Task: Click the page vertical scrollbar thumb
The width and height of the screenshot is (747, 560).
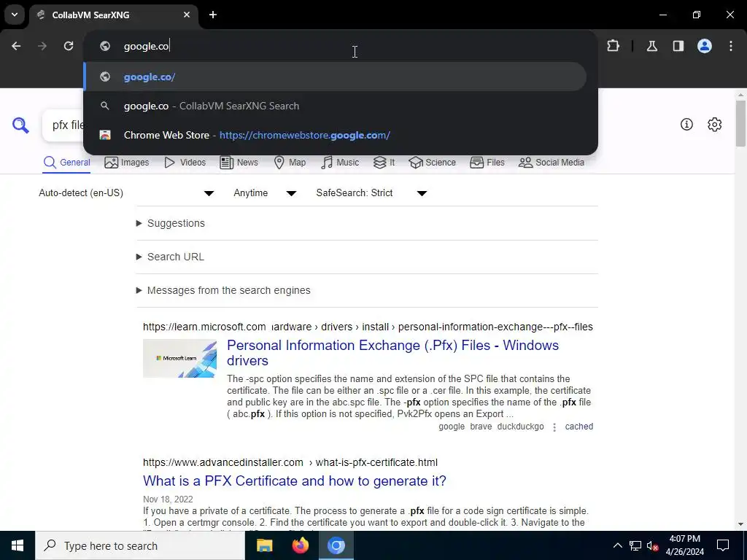Action: (x=740, y=123)
